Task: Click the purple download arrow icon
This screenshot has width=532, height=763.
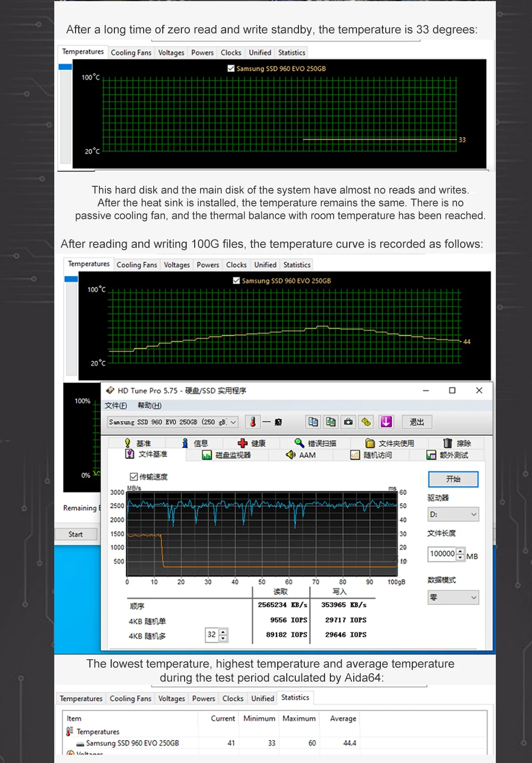Action: pyautogui.click(x=386, y=422)
